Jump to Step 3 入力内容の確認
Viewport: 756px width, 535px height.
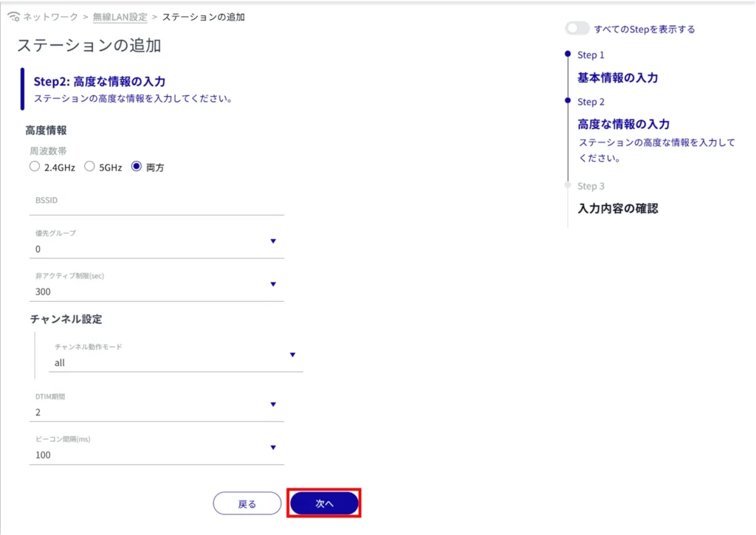pyautogui.click(x=617, y=208)
